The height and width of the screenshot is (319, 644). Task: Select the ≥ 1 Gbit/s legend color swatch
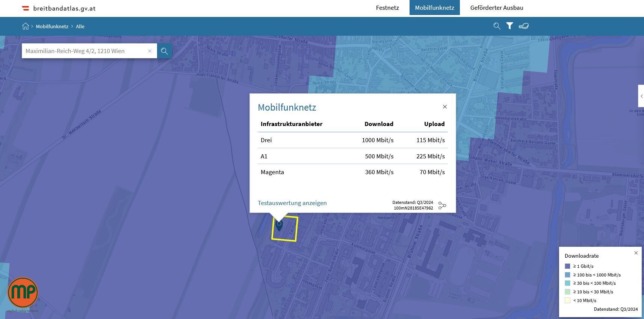[x=567, y=266]
